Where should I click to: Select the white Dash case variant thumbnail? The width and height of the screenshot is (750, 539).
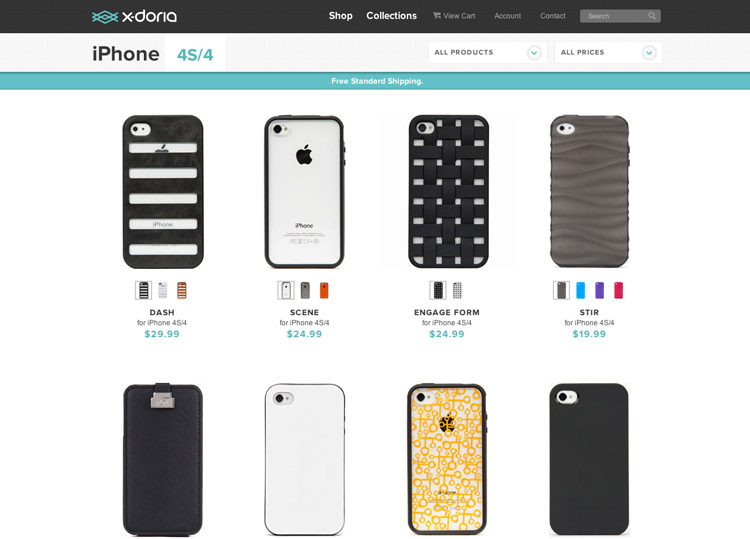[163, 290]
